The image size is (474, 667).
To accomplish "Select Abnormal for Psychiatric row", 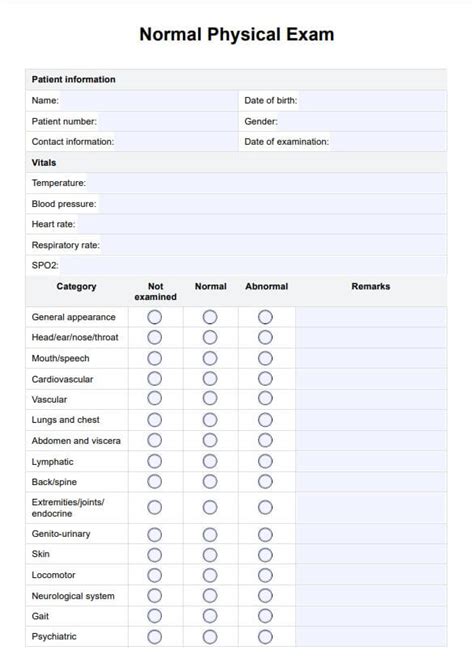I will click(x=265, y=637).
